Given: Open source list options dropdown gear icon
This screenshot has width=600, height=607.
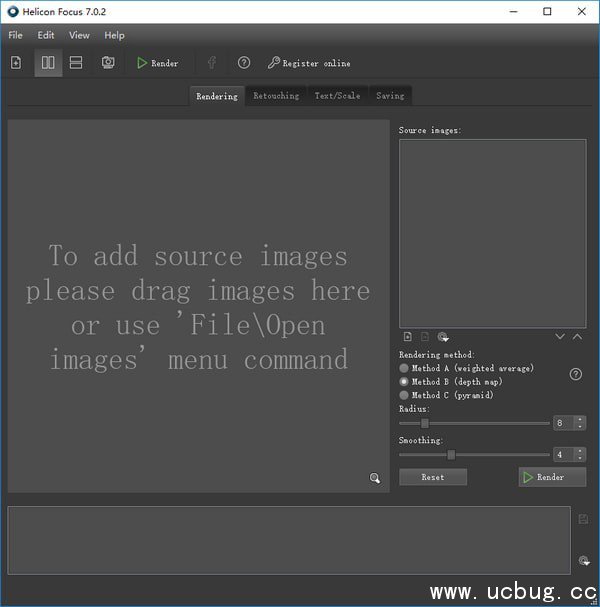Looking at the screenshot, I should coord(443,337).
